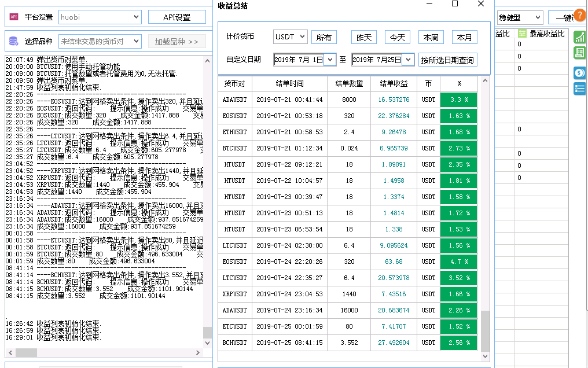Click 按所选日期查询 button

click(448, 60)
